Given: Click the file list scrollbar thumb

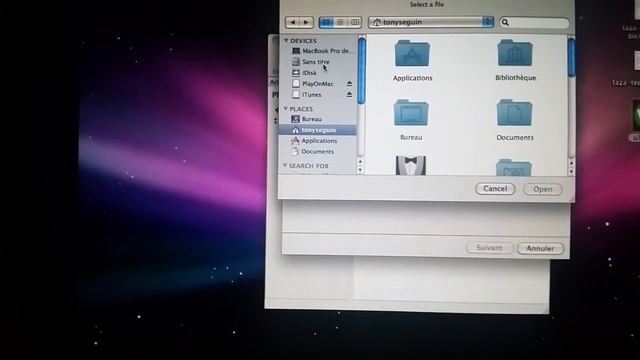Looking at the screenshot, I should pos(571,57).
